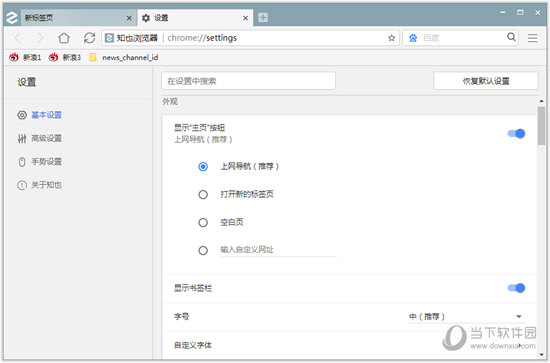This screenshot has width=550, height=363.
Task: Open the 新浪3 bookmark
Action: pyautogui.click(x=65, y=58)
